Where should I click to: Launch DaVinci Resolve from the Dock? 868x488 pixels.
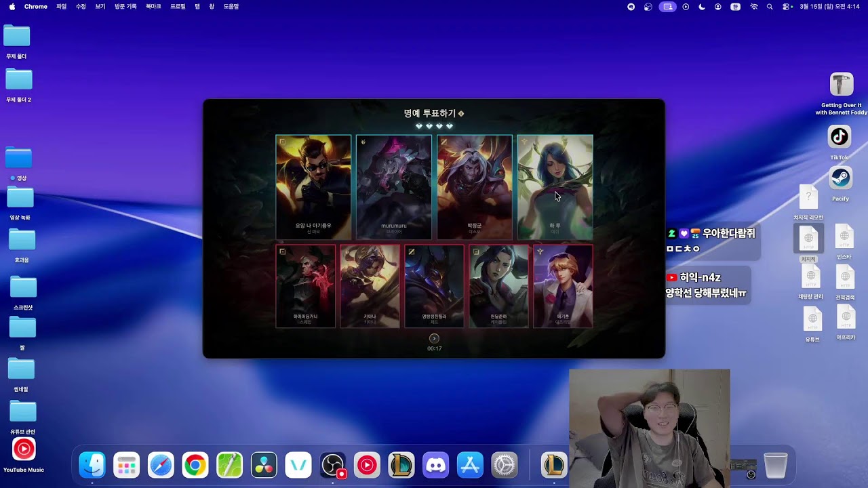pos(264,465)
